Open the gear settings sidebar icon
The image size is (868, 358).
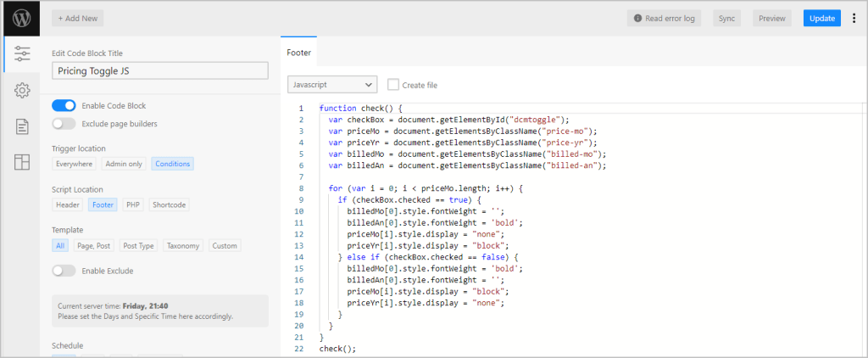tap(22, 90)
